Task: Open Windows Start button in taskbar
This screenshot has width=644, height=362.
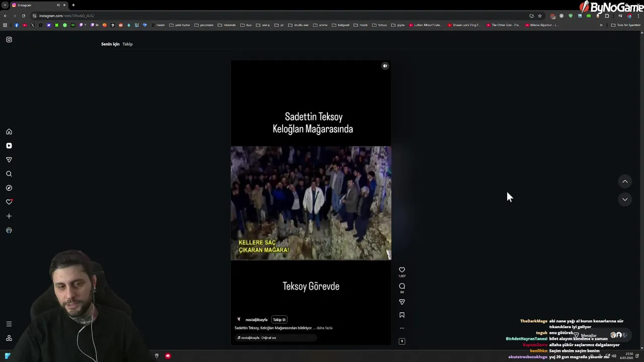Action: tap(8, 356)
